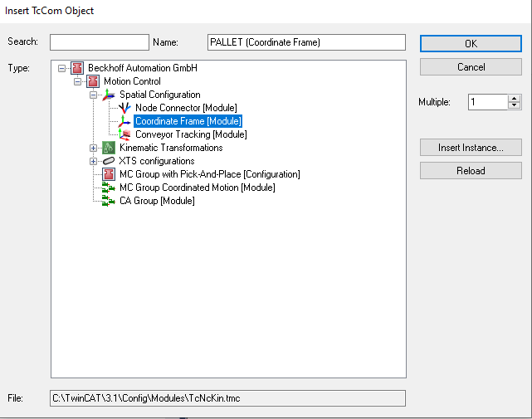This screenshot has width=532, height=419.
Task: Click the Insert Instance... button
Action: pos(471,147)
